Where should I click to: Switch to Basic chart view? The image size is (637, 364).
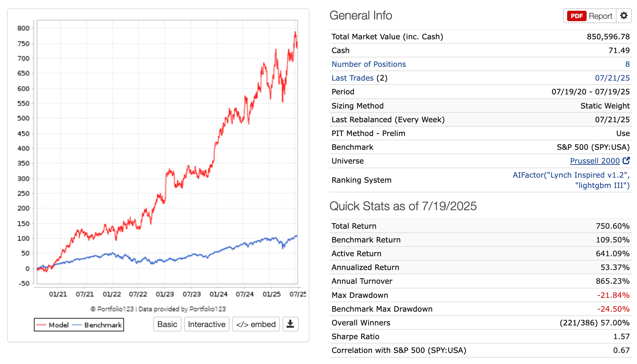point(167,324)
